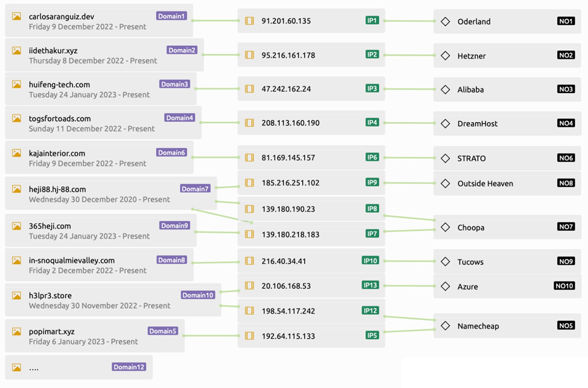Select the image icon beside popimart.xyz
This screenshot has height=388, width=588.
(16, 332)
